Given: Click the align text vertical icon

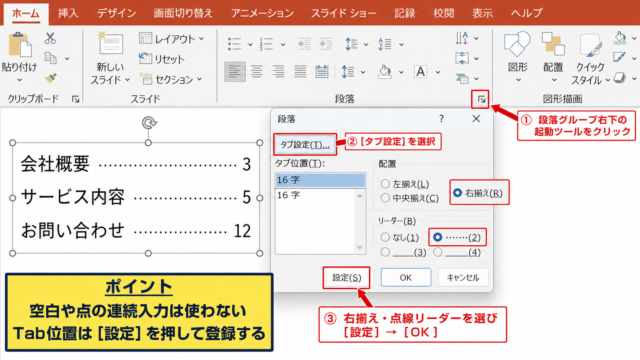Looking at the screenshot, I should [462, 58].
